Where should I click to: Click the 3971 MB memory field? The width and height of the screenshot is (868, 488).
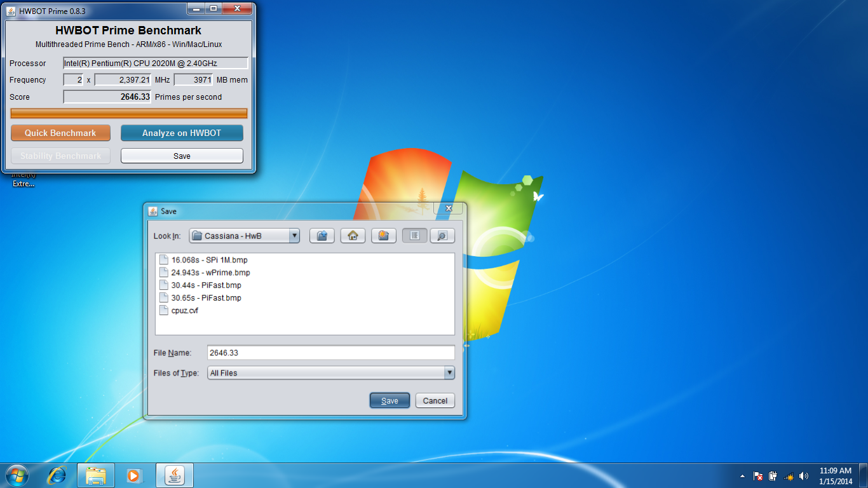[193, 79]
